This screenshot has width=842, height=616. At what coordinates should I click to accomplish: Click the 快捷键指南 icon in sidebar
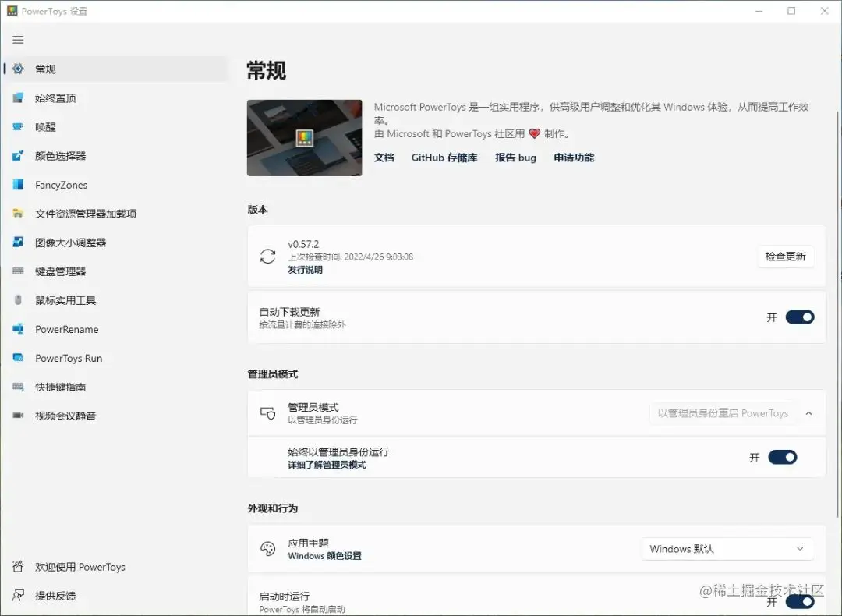pyautogui.click(x=18, y=387)
